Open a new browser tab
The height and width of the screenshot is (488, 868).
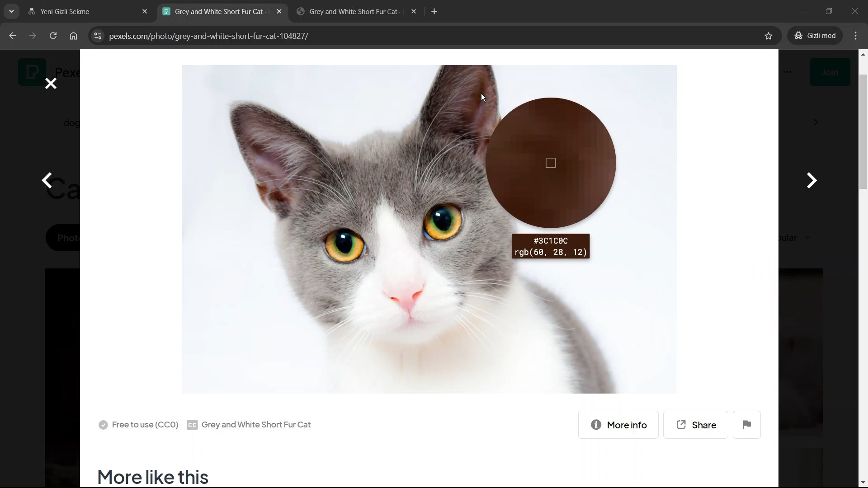point(434,12)
